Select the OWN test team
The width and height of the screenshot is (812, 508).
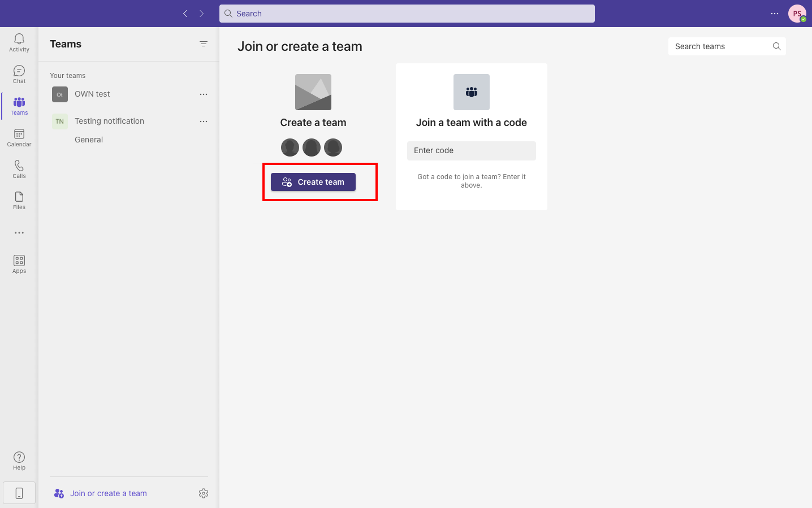coord(129,94)
